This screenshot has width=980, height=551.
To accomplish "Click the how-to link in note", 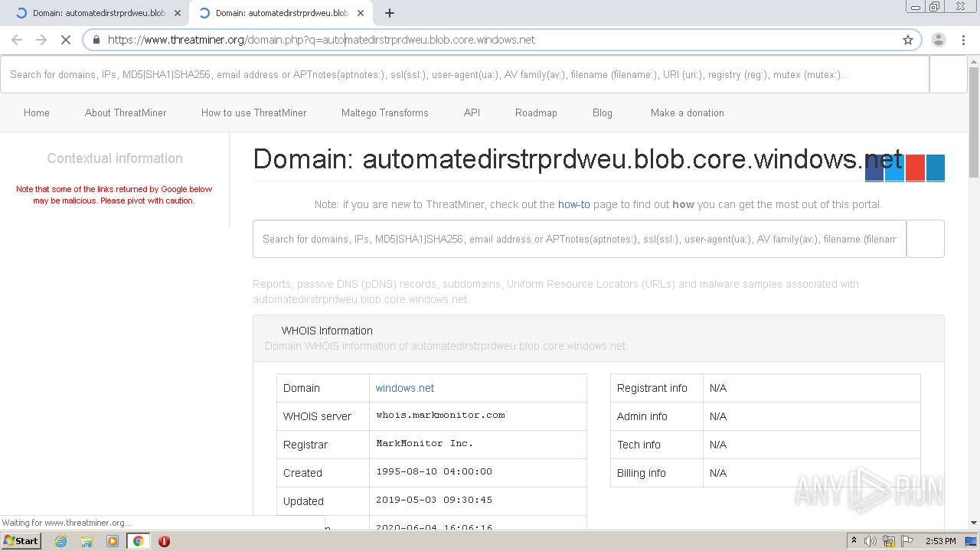I will 574,204.
